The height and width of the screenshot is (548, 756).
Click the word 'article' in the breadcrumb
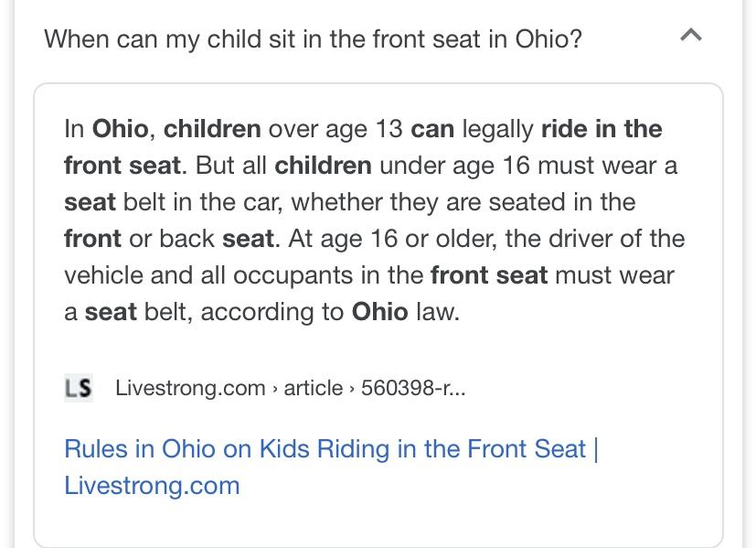click(313, 388)
